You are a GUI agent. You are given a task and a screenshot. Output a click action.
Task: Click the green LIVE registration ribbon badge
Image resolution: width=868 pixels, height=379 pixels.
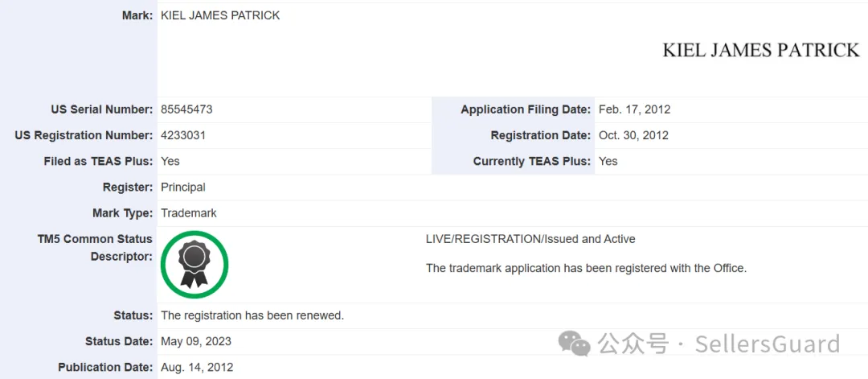[194, 264]
